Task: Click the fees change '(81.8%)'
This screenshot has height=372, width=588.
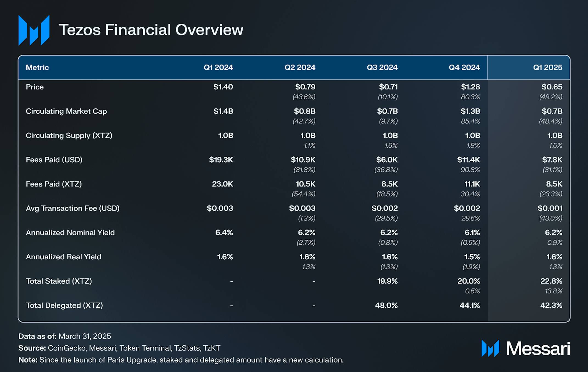Action: tap(304, 170)
